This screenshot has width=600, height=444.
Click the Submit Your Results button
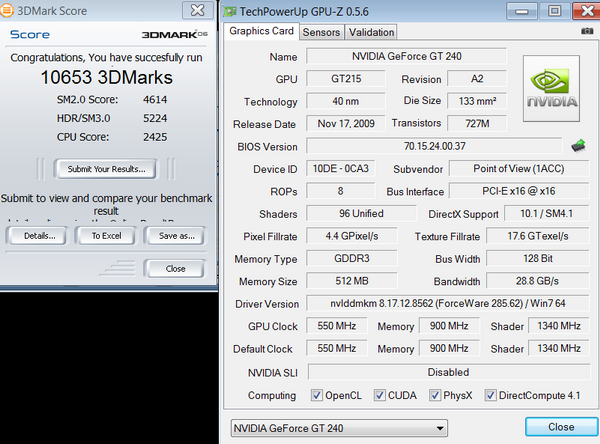click(x=106, y=169)
